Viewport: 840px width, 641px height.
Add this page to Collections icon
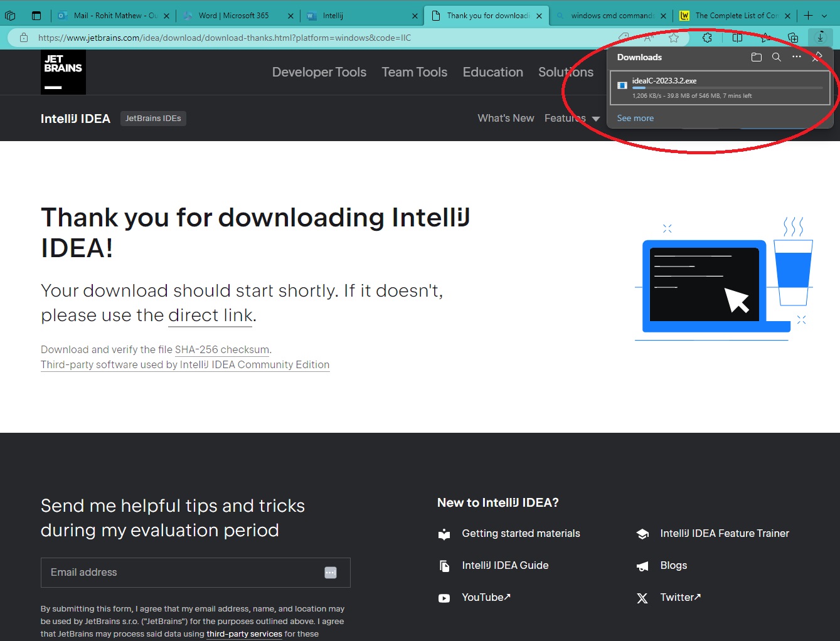pos(793,38)
